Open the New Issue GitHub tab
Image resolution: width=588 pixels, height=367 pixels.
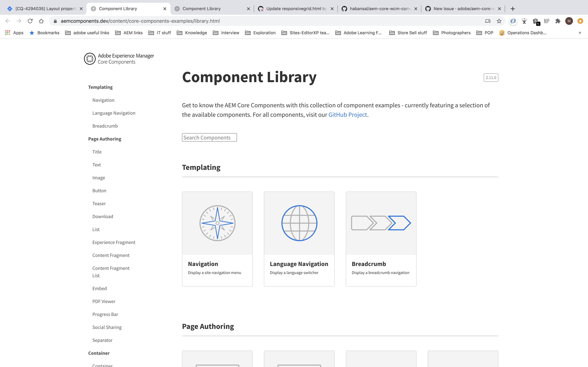point(462,9)
